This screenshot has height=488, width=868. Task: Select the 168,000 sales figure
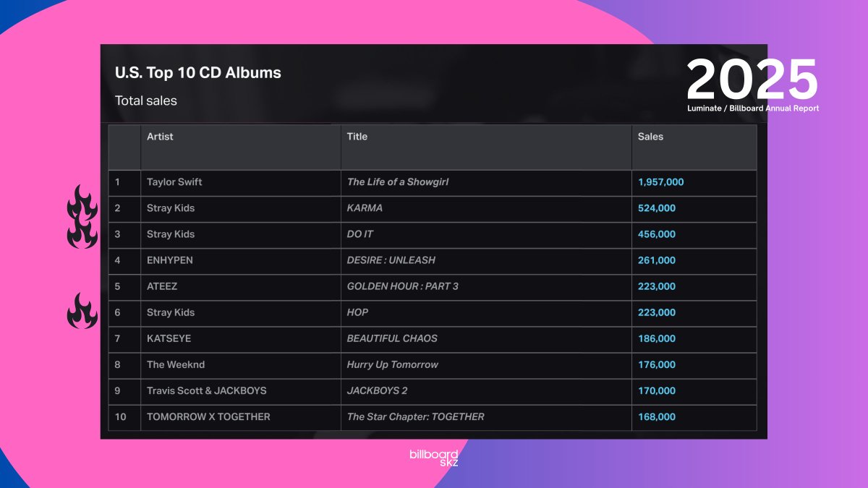click(x=657, y=416)
